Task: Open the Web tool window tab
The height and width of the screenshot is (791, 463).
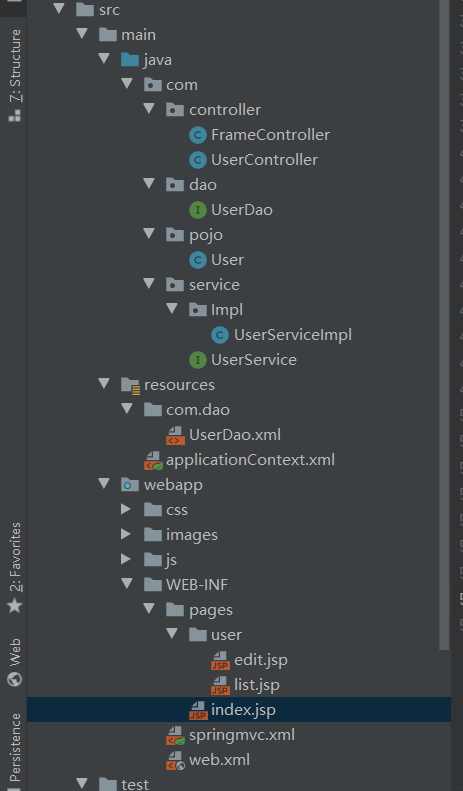Action: click(x=15, y=662)
